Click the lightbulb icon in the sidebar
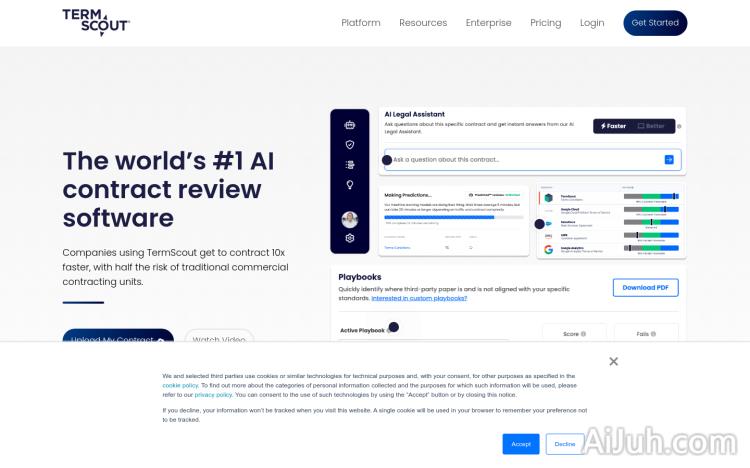Image resolution: width=750 pixels, height=468 pixels. [350, 185]
